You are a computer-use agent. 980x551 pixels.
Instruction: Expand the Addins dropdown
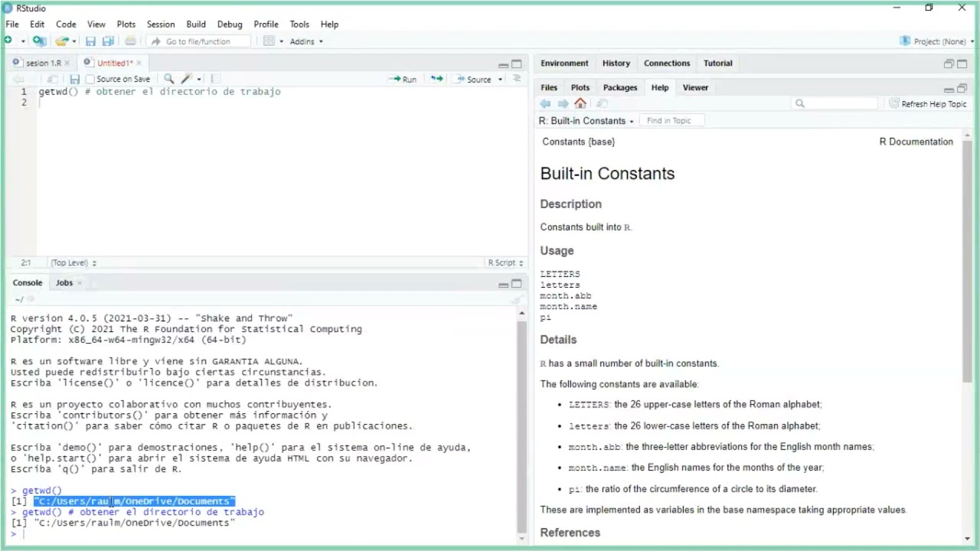tap(306, 41)
